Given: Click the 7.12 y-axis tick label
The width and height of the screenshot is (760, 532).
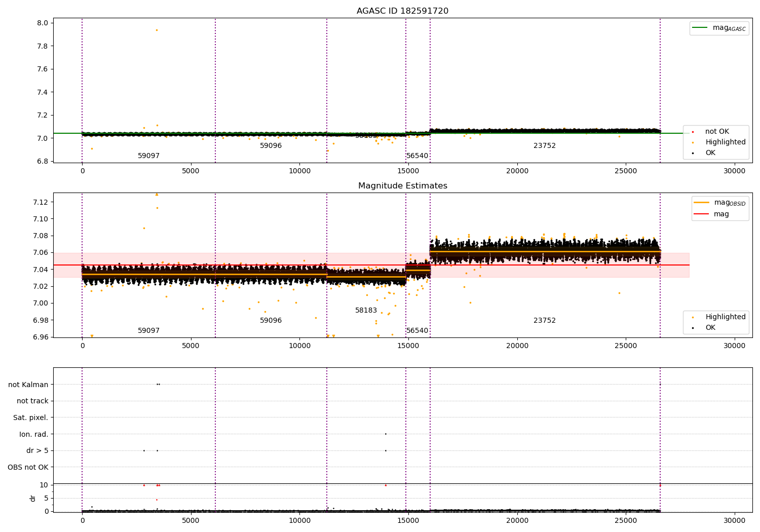Looking at the screenshot, I should pyautogui.click(x=41, y=203).
